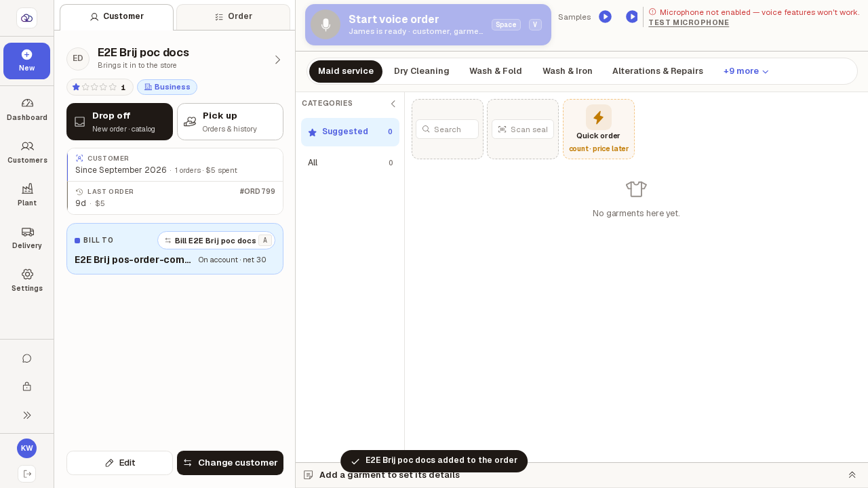
Task: Click the Edit customer button
Action: coord(119,463)
